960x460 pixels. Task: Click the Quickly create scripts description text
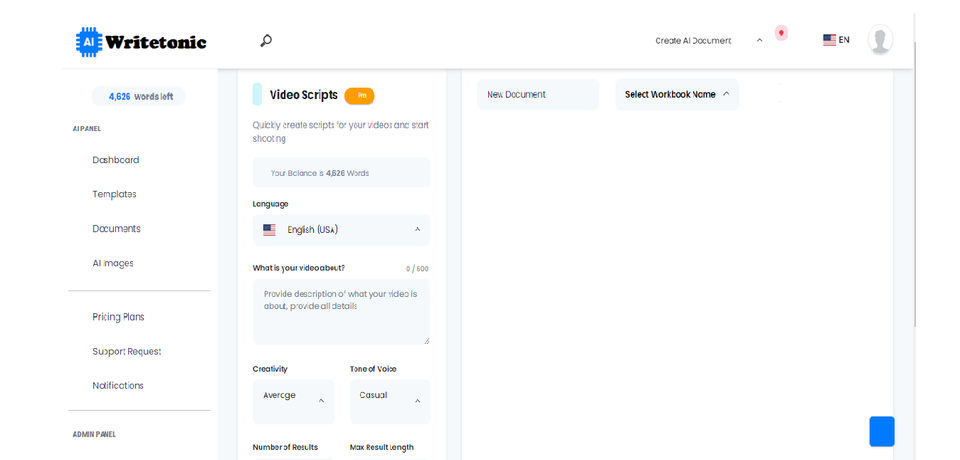click(x=340, y=132)
